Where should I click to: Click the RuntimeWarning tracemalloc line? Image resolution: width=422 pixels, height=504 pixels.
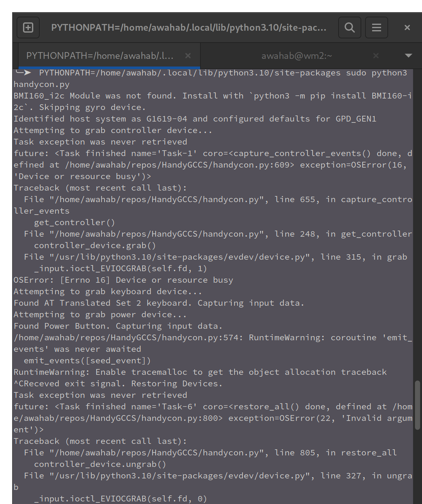coord(200,372)
